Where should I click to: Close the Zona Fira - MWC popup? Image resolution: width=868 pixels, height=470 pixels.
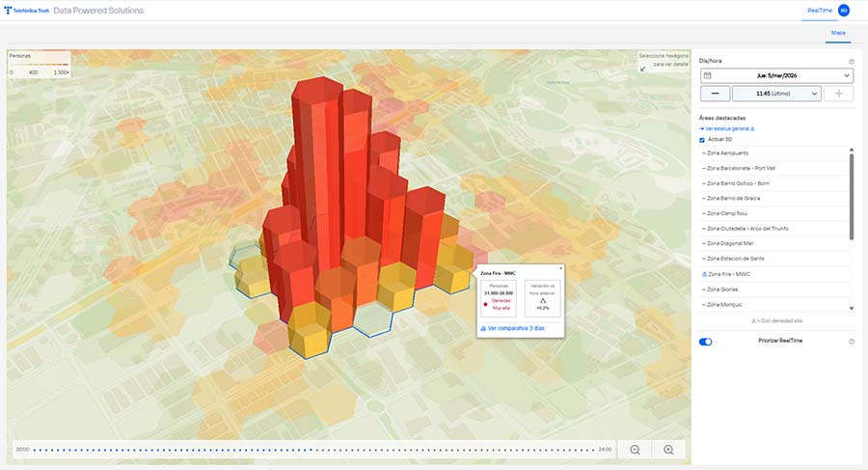[561, 268]
